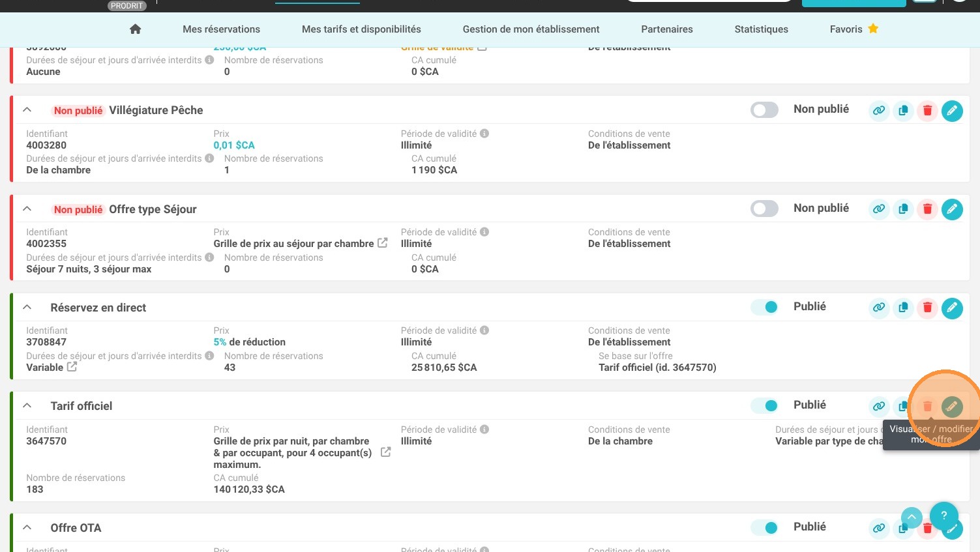Delete the Offre OTA offer

[927, 529]
